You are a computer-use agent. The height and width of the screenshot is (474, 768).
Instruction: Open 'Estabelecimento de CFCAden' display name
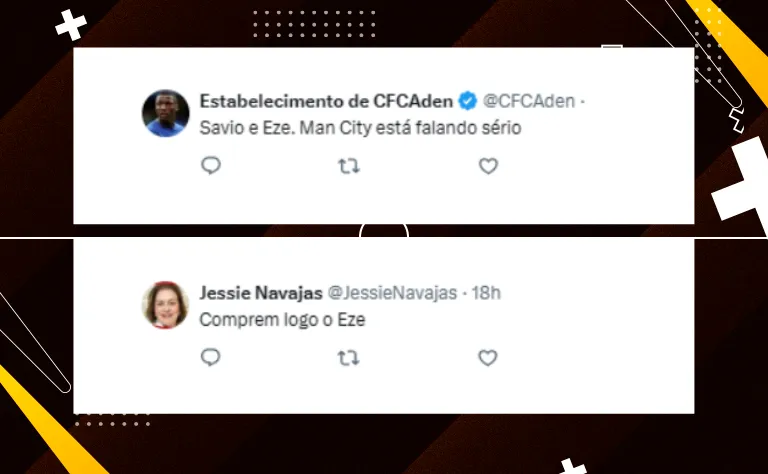tap(326, 101)
